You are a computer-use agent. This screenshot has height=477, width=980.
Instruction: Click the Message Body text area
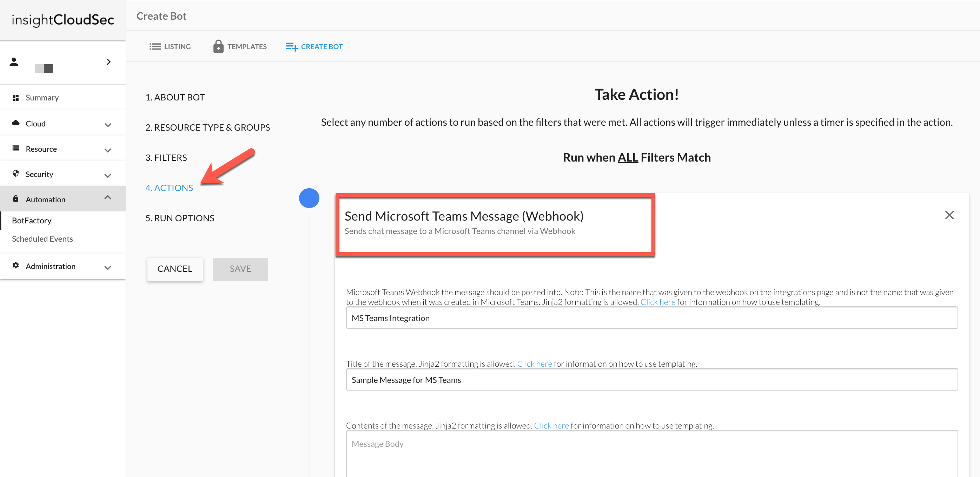651,452
